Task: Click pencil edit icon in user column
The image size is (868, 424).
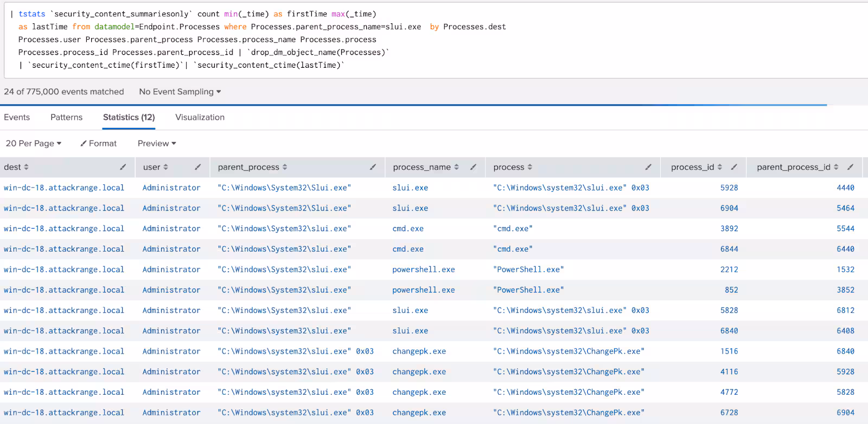Action: (197, 167)
